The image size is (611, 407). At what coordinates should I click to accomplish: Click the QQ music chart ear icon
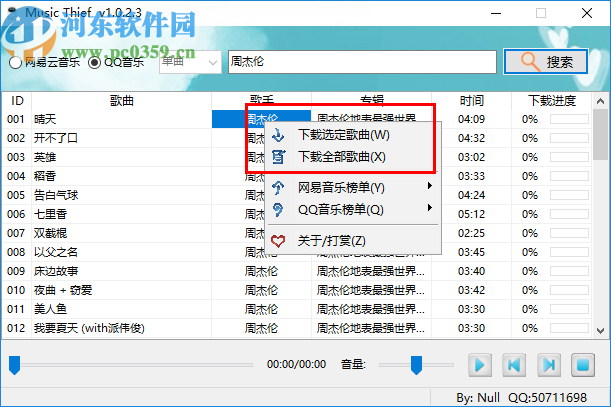tap(278, 210)
